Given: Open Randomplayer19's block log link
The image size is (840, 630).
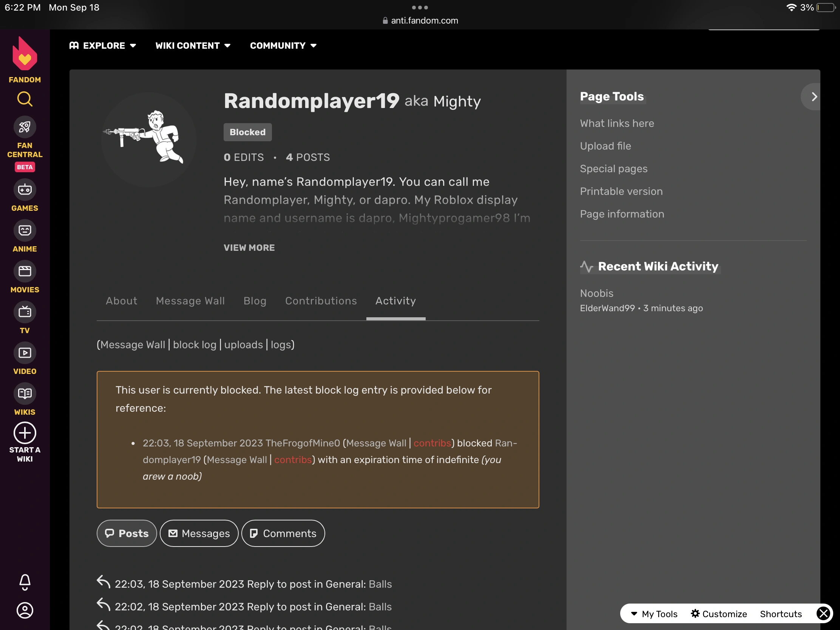Looking at the screenshot, I should point(195,345).
